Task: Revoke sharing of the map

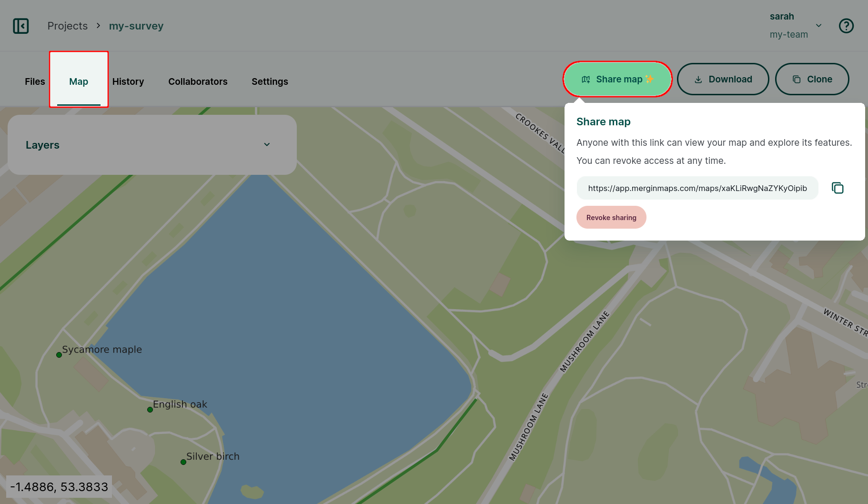Action: [x=611, y=217]
